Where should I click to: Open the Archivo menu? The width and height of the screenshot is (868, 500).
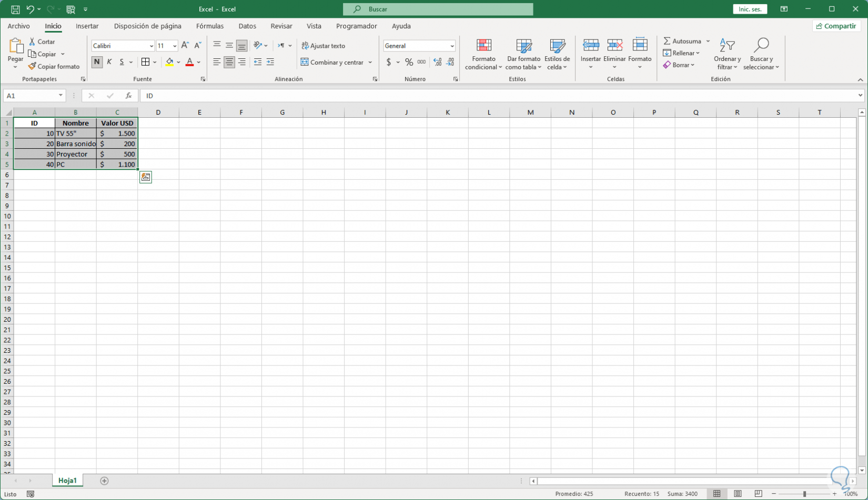coord(18,26)
